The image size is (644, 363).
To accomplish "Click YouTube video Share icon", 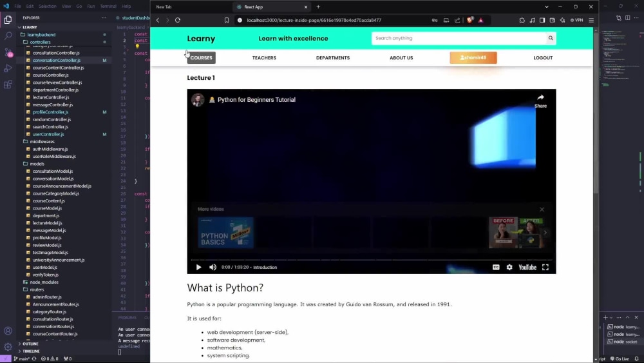I will click(x=540, y=101).
